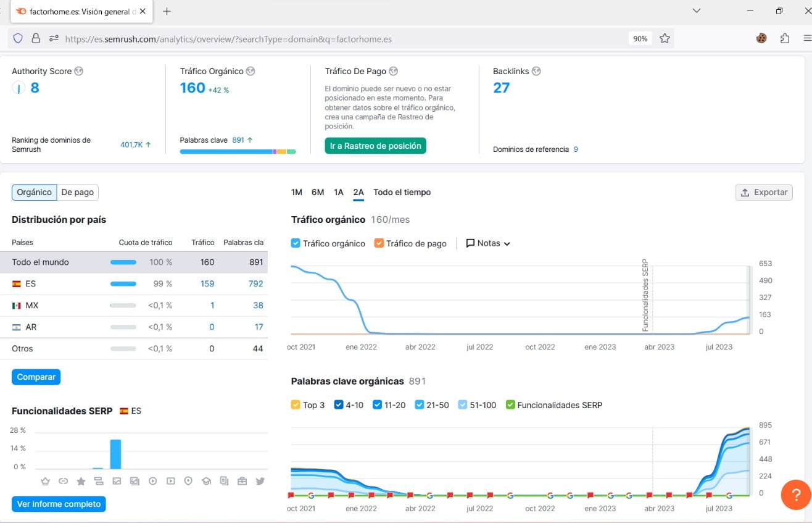Select the 6M time range

pos(318,192)
